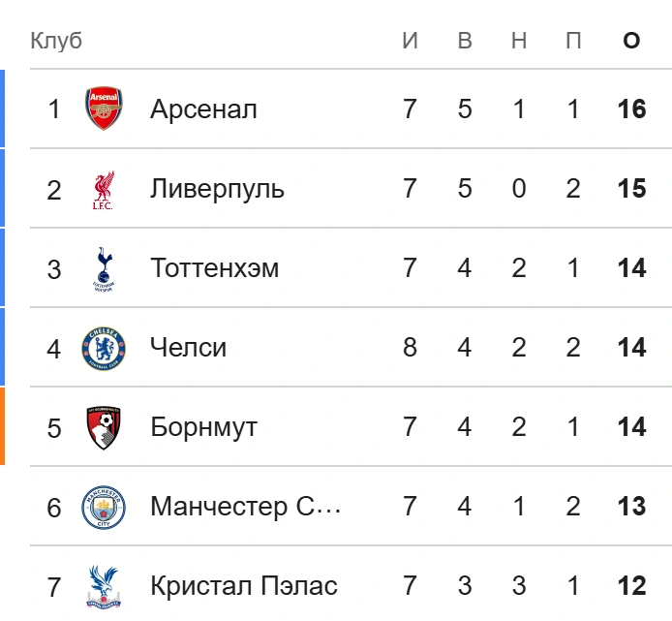Viewport: 672px width, 621px height.
Task: Click the Manchester City club crest icon
Action: click(104, 506)
